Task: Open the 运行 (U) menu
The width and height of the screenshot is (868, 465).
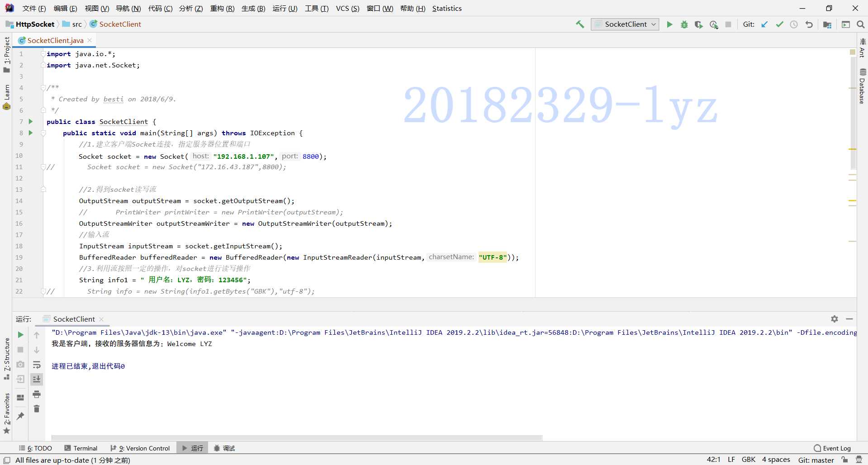Action: (285, 8)
